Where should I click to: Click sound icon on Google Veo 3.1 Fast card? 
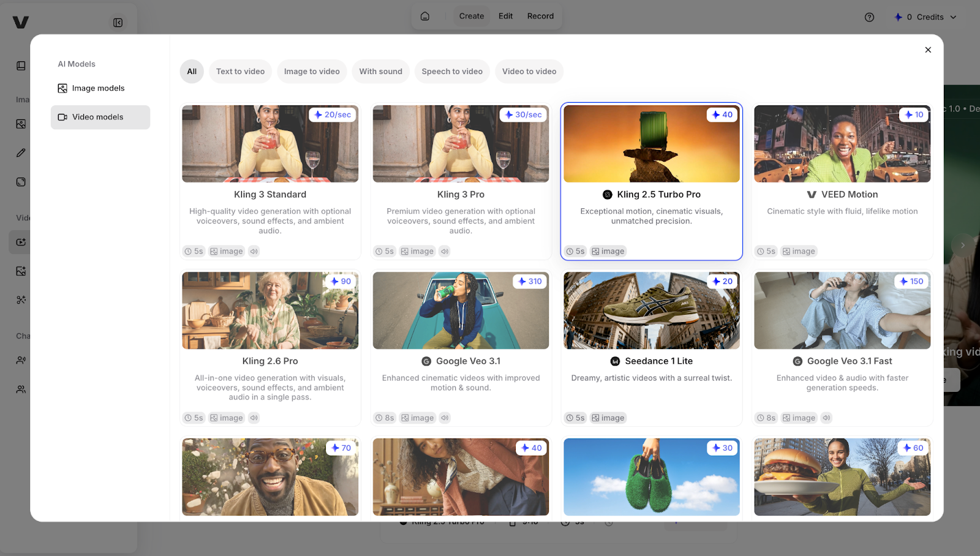826,418
